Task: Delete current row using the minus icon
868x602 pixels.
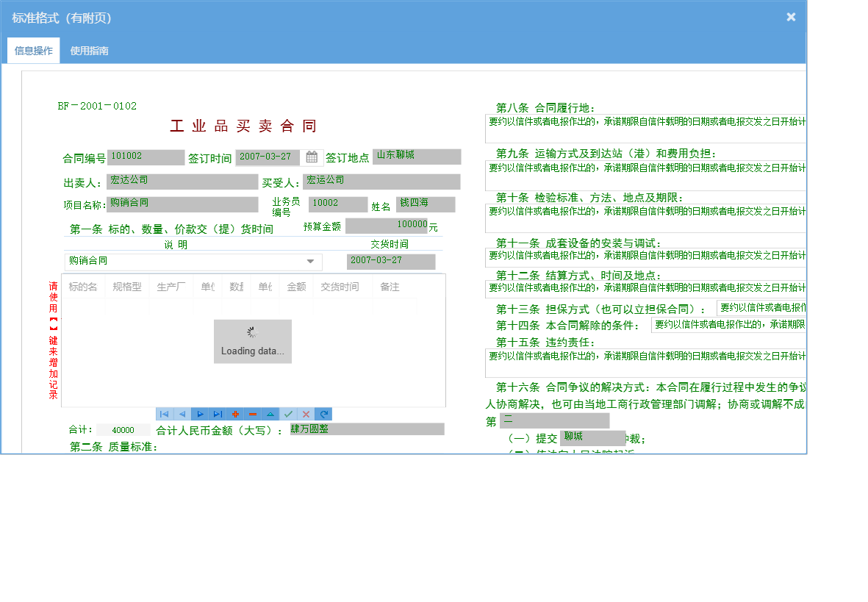Action: tap(253, 414)
